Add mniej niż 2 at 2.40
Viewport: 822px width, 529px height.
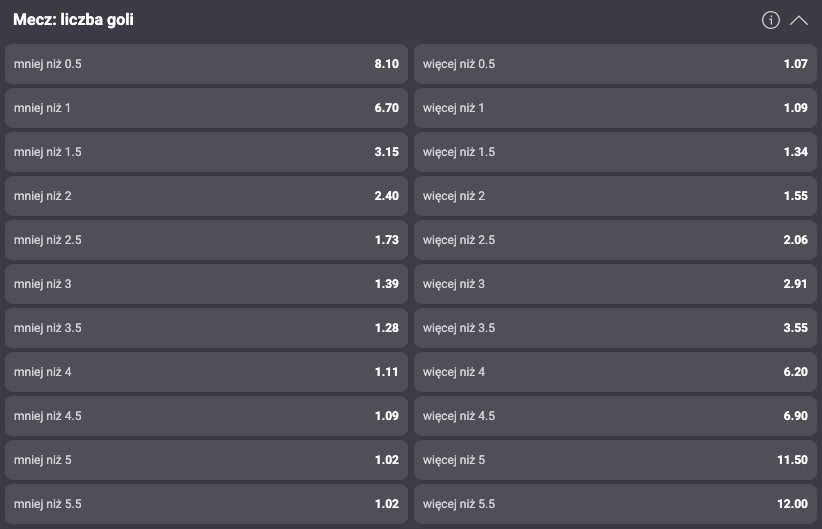207,196
